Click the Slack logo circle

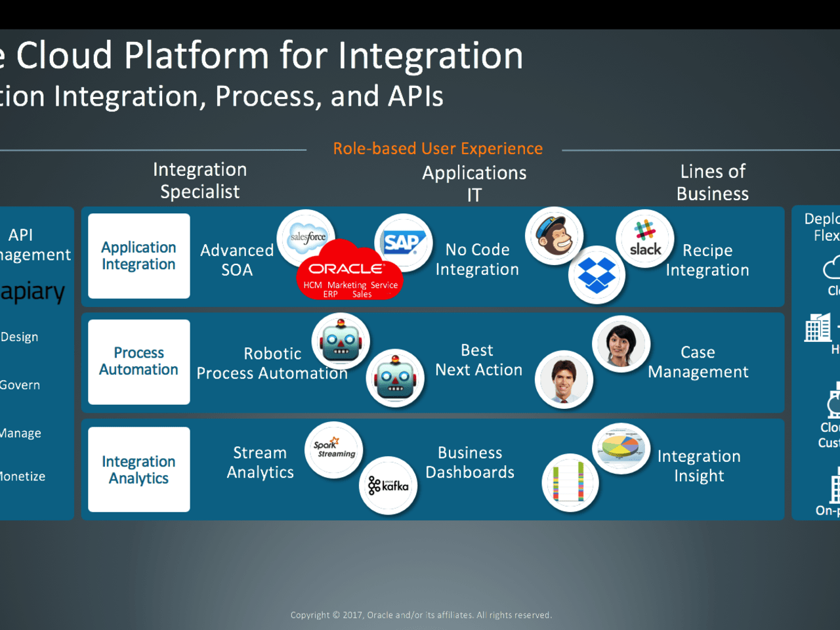pos(645,238)
